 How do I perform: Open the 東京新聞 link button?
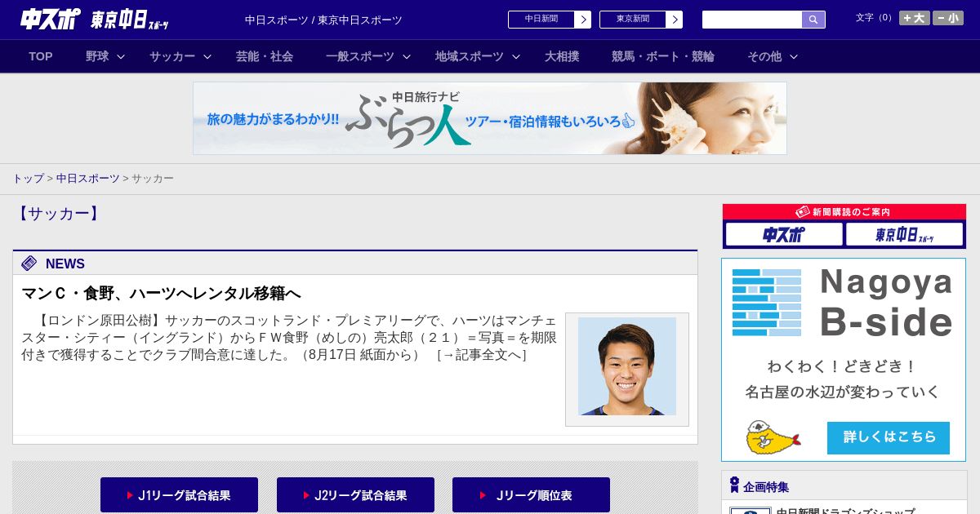pos(632,20)
